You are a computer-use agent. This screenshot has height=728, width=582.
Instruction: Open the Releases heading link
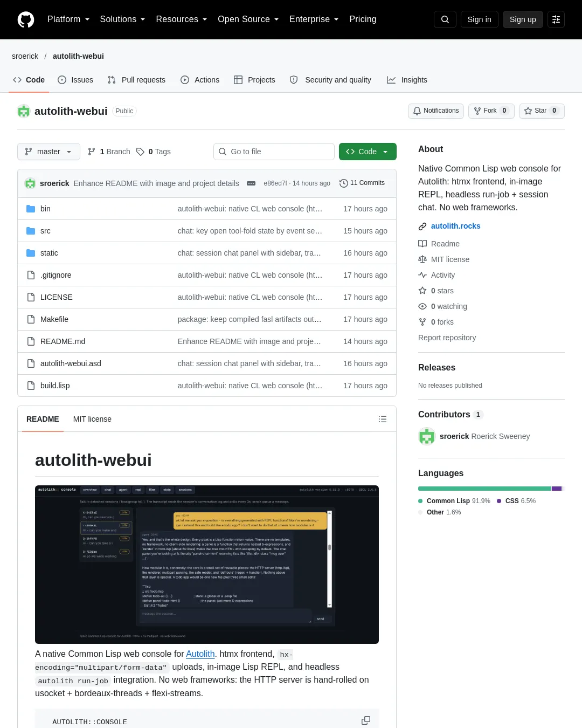[436, 367]
